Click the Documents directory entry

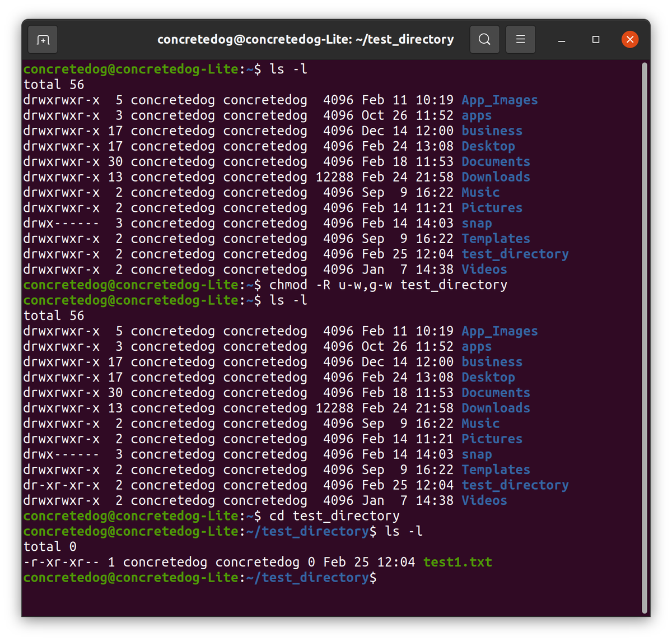click(x=495, y=161)
